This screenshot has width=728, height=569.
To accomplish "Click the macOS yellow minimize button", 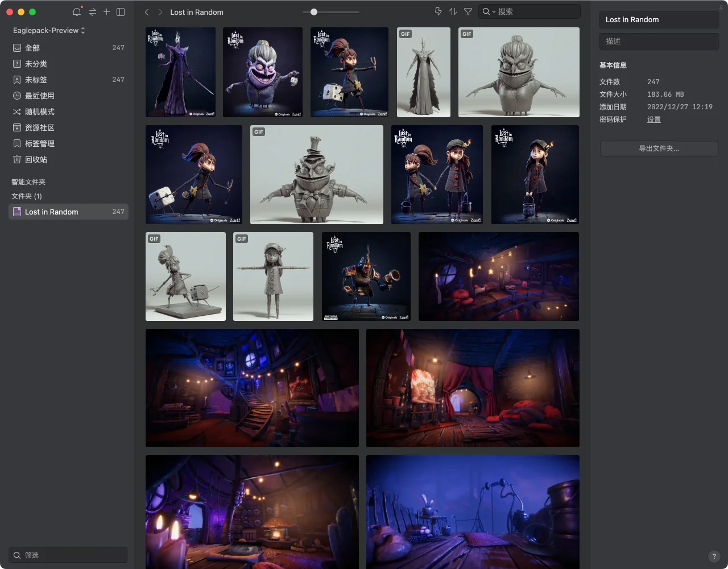I will (x=21, y=12).
